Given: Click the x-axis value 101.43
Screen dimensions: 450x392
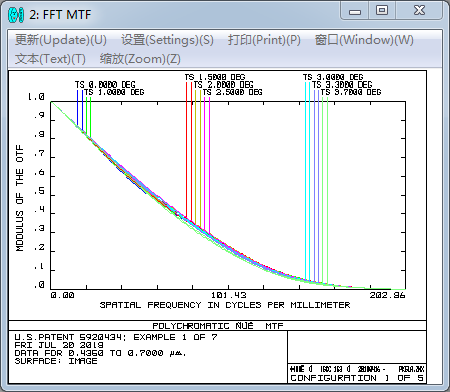Looking at the screenshot, I should (x=228, y=295).
